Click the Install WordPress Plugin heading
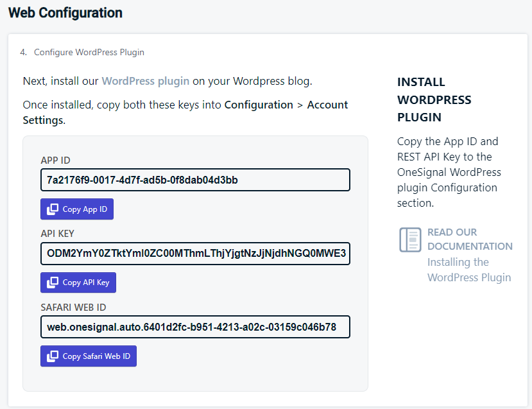This screenshot has height=409, width=532. point(434,100)
